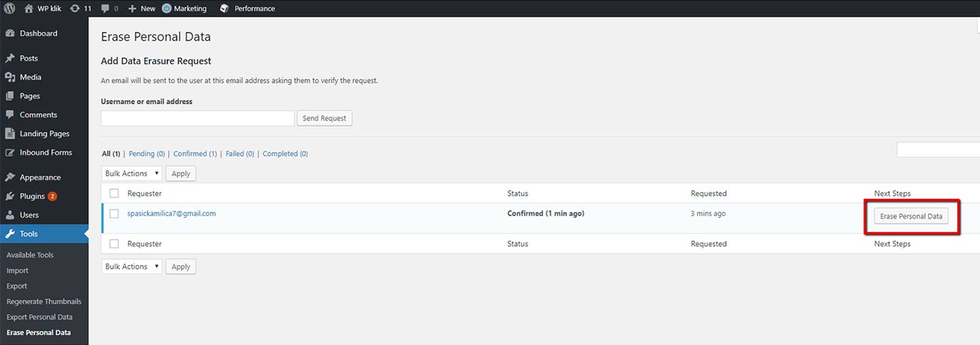
Task: Open the spasickamilica7@gmail.com requester link
Action: 172,213
